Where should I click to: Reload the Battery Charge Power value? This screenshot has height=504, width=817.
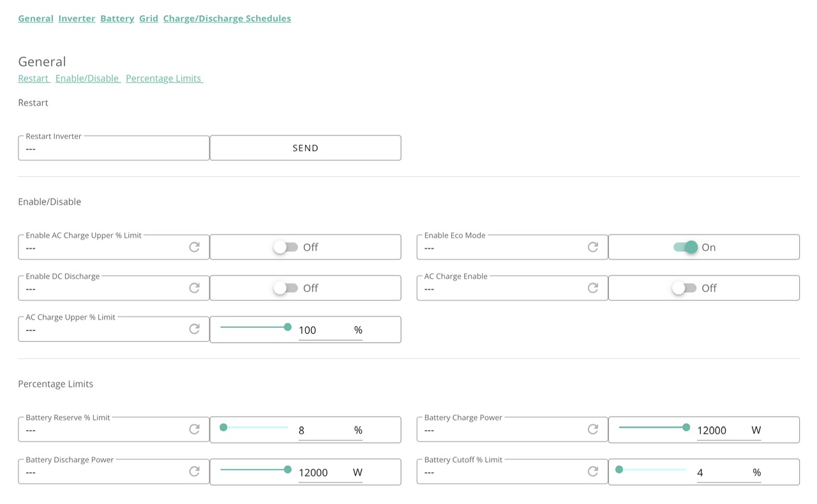[593, 429]
